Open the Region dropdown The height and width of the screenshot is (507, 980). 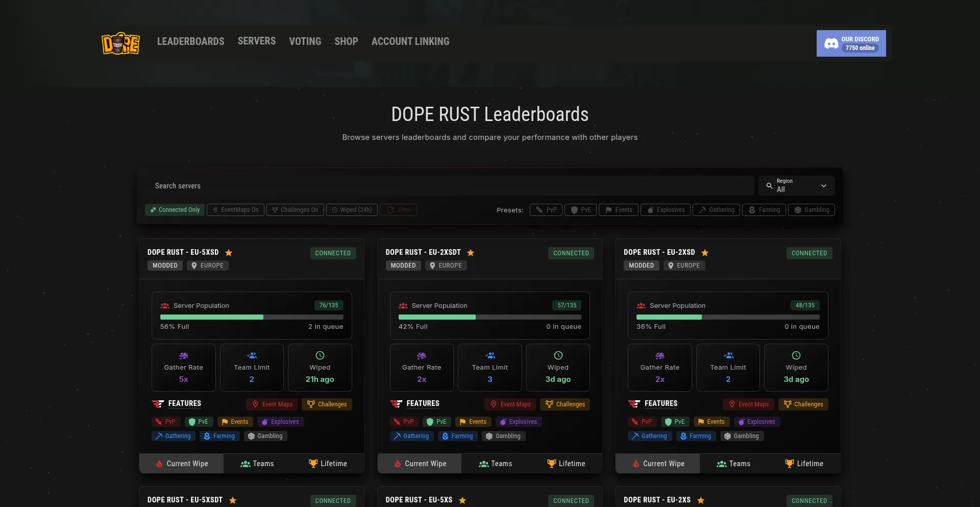point(796,185)
